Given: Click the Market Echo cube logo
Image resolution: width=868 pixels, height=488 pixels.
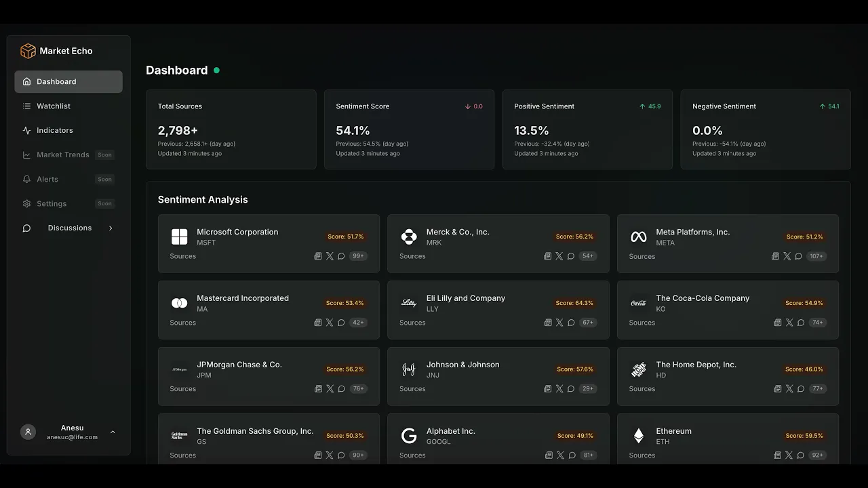Looking at the screenshot, I should 28,51.
